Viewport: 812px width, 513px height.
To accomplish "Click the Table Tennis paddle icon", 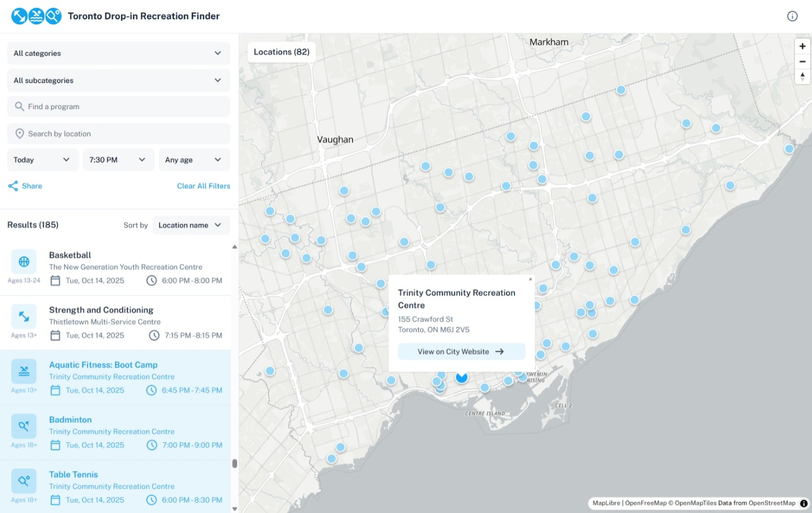I will (24, 481).
